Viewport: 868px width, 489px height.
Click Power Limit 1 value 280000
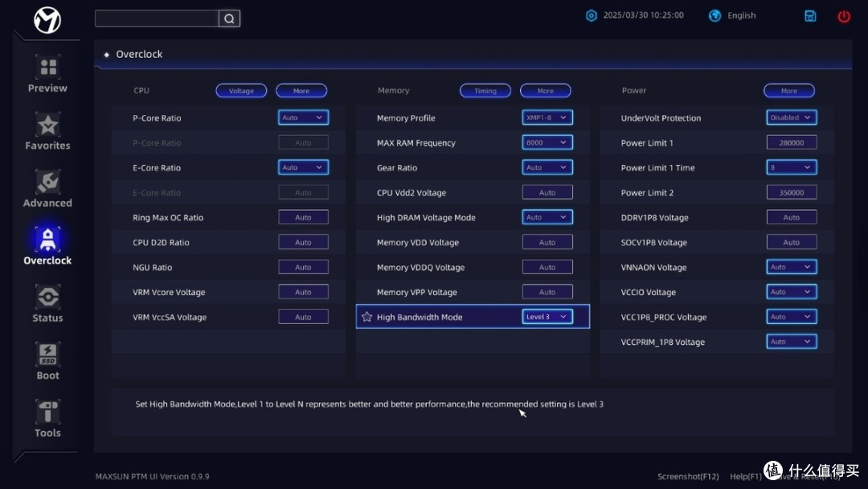tap(792, 142)
